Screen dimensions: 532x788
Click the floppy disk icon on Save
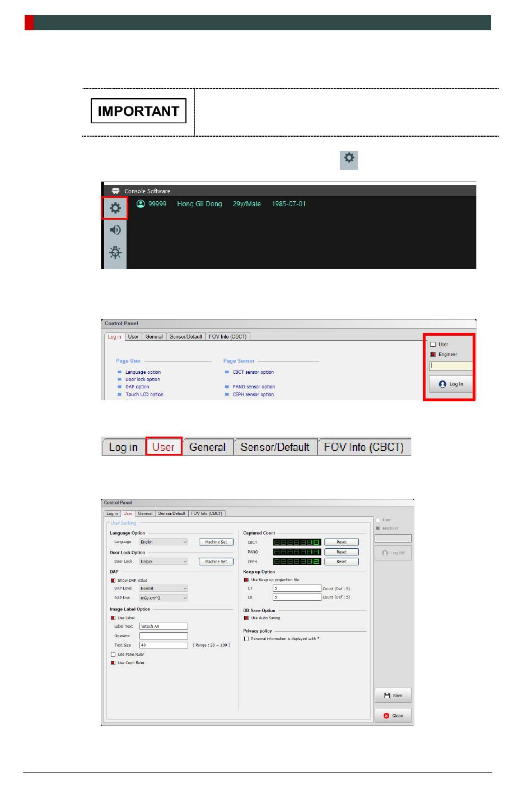pos(387,696)
